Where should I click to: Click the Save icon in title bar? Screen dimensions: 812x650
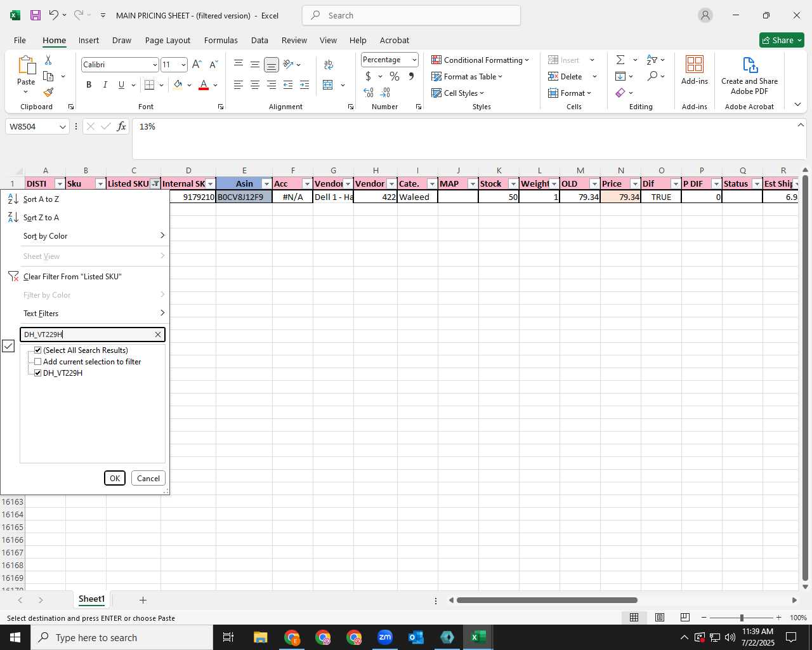coord(36,15)
